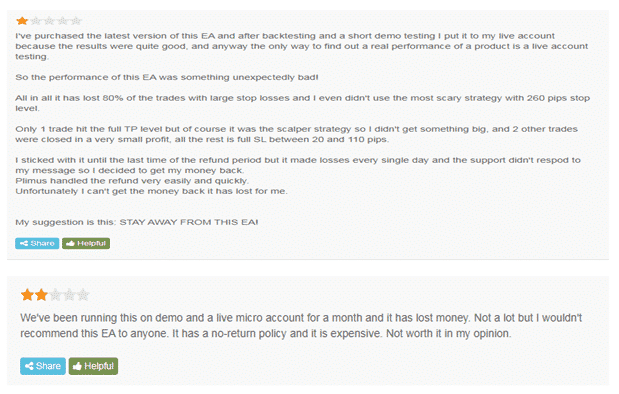Click the fifth star of the two-star review

pyautogui.click(x=83, y=295)
